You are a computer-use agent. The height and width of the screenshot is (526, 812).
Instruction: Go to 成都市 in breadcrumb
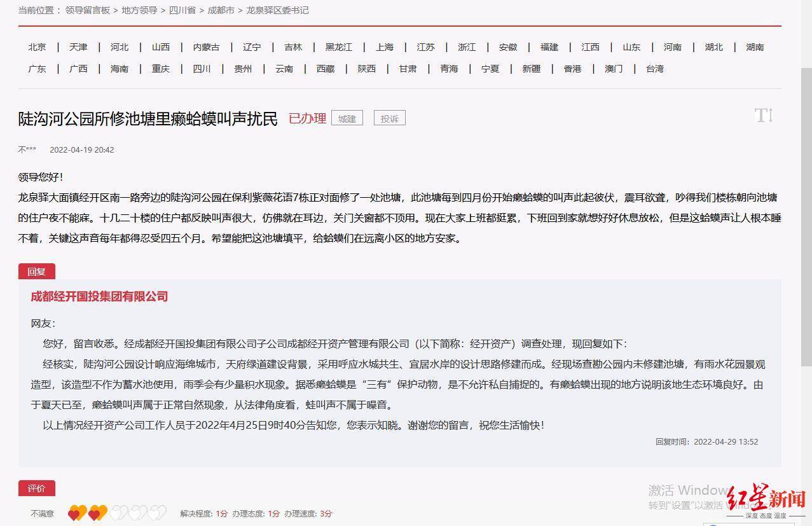tap(221, 10)
